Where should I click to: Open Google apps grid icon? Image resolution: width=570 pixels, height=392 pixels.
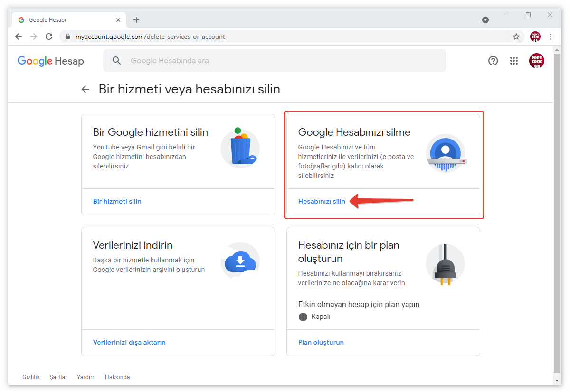(513, 61)
